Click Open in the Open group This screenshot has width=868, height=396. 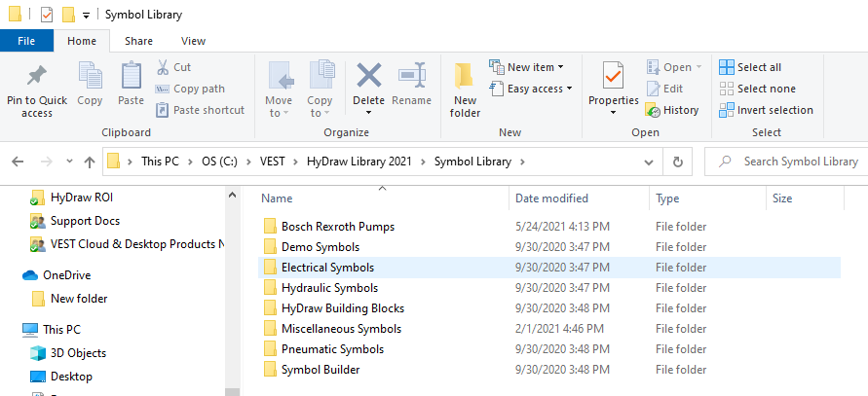(674, 67)
